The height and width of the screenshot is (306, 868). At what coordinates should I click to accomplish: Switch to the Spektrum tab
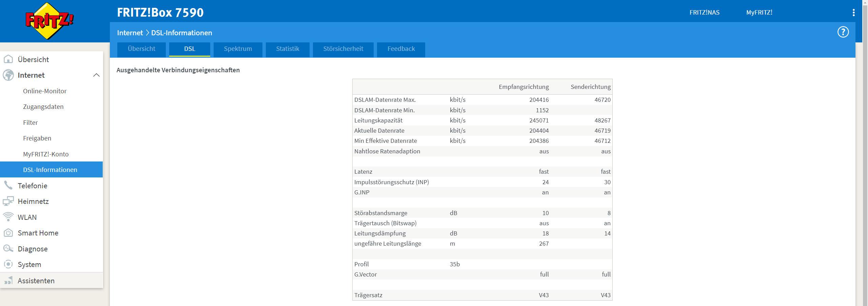click(238, 49)
